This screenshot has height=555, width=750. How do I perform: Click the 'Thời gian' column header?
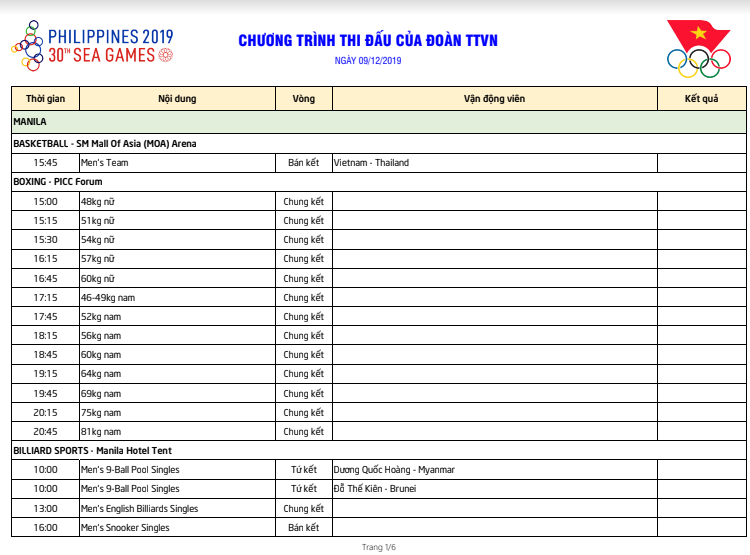tap(45, 99)
